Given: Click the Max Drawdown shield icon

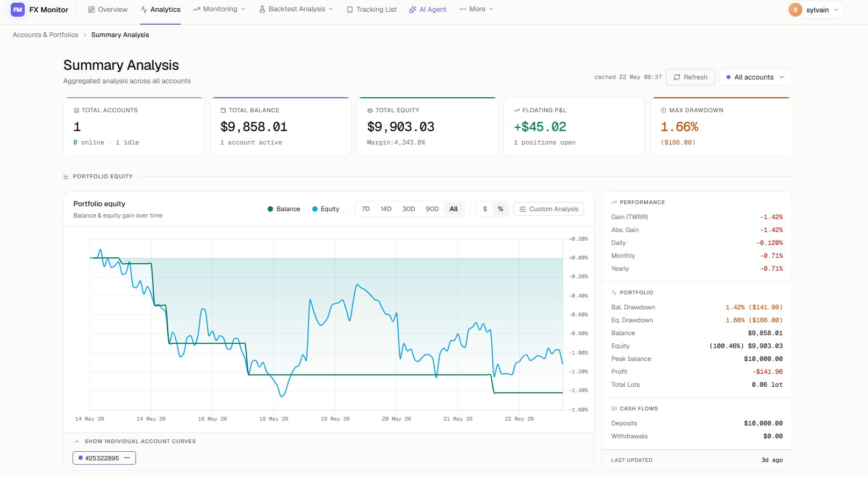Looking at the screenshot, I should tap(663, 110).
